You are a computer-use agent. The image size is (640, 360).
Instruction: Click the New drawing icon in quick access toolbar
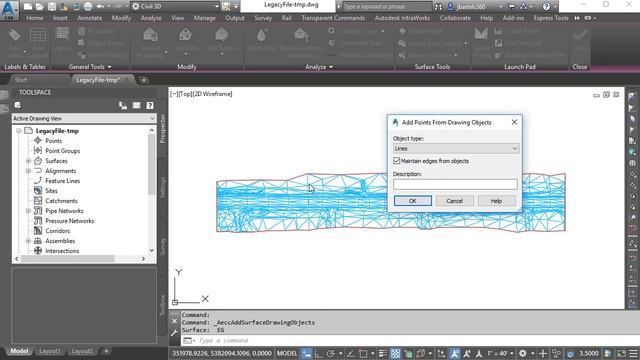click(x=28, y=7)
